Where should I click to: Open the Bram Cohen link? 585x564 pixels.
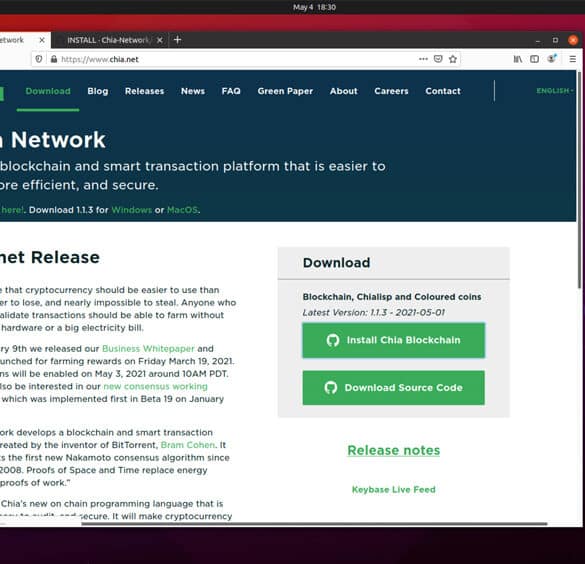pos(188,445)
